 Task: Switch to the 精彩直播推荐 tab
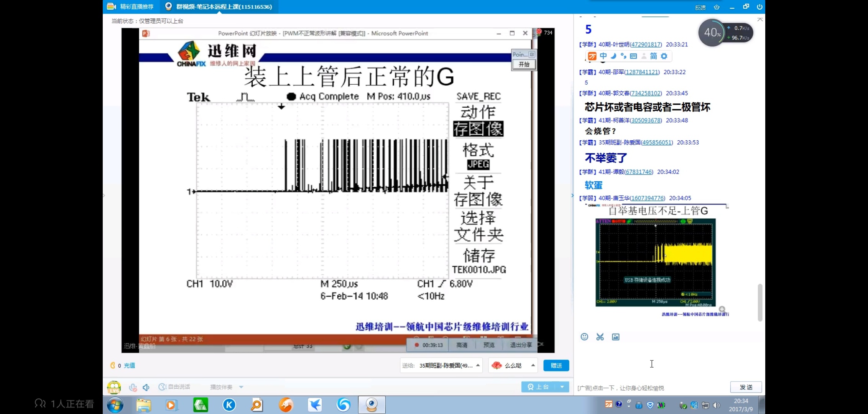(x=131, y=7)
